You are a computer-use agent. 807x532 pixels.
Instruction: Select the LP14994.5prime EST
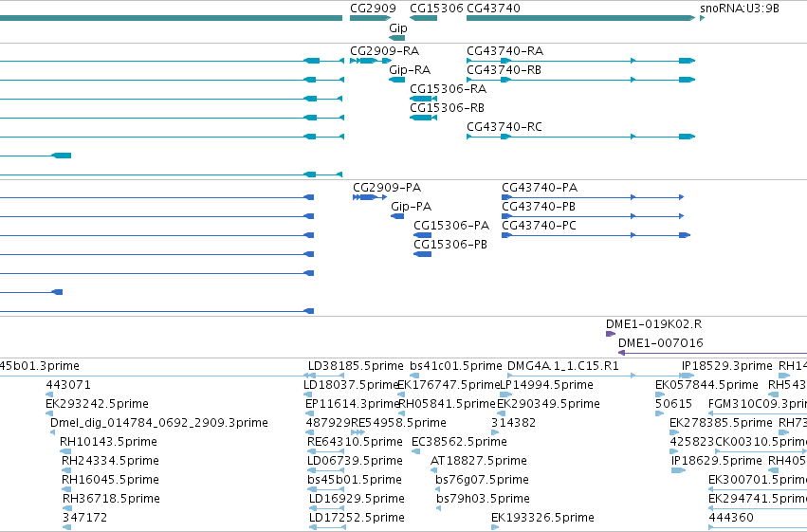[546, 385]
